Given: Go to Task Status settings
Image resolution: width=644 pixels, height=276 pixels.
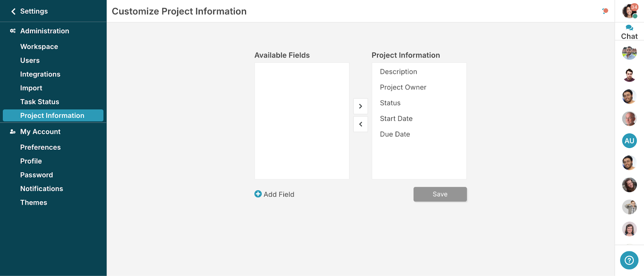Looking at the screenshot, I should [x=39, y=102].
